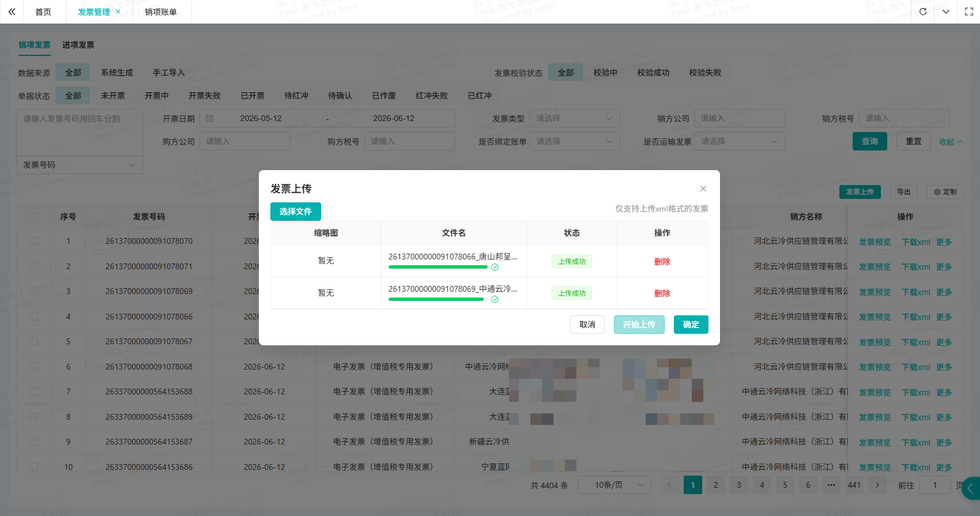Filter validation status by 校验失败
This screenshot has height=516, width=980.
pos(705,73)
